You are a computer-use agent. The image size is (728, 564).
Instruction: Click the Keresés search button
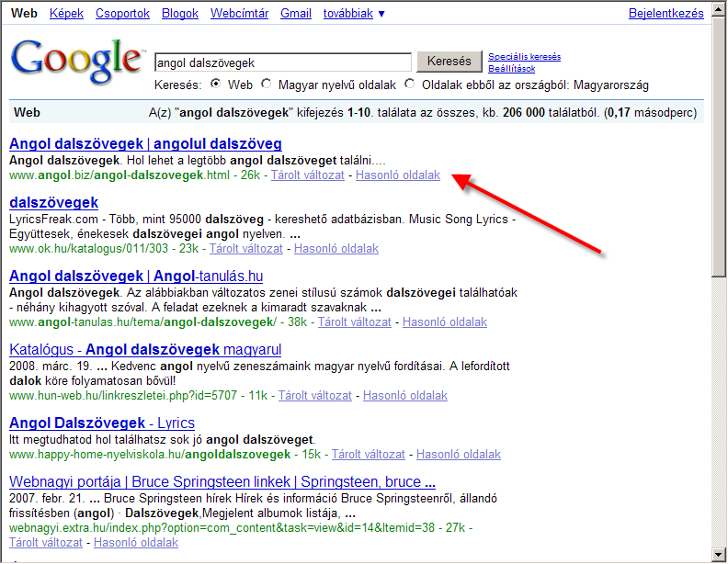pos(449,62)
